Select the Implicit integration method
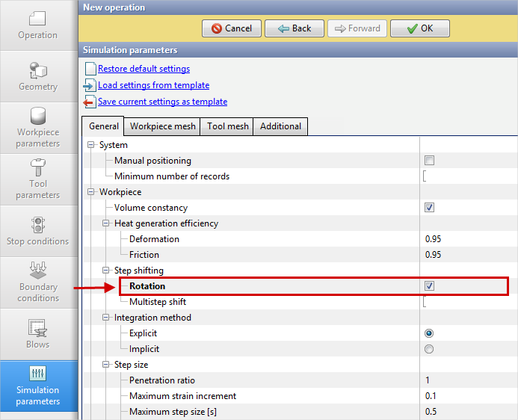This screenshot has width=518, height=420. 429,349
